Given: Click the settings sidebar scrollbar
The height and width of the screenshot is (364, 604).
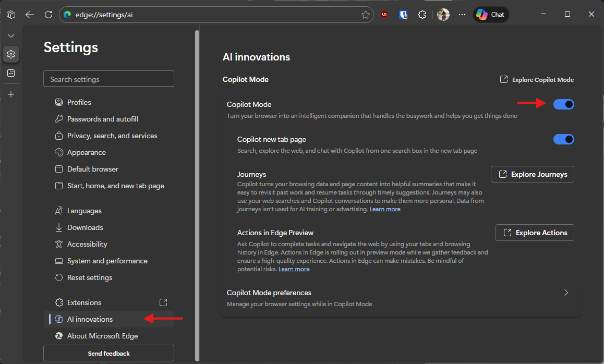Looking at the screenshot, I should [197, 193].
